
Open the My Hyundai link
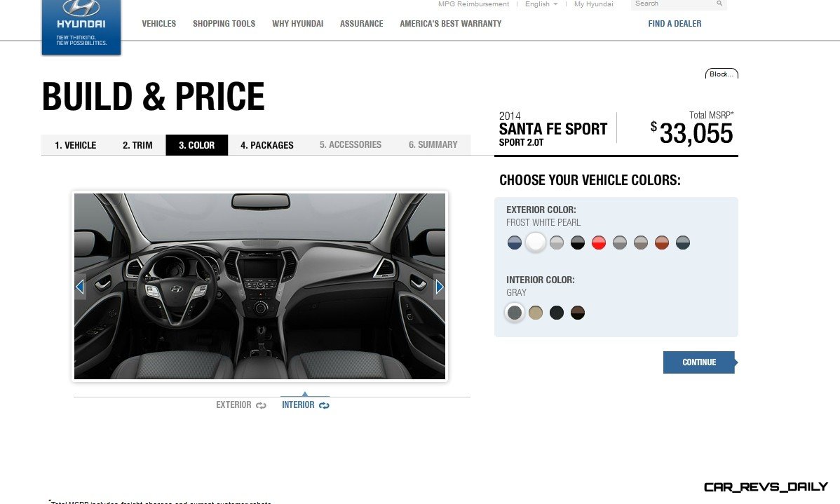[x=594, y=4]
